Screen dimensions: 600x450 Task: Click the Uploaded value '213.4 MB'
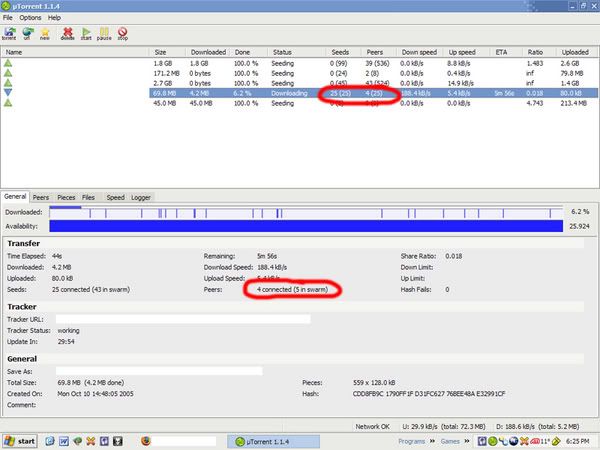(573, 103)
